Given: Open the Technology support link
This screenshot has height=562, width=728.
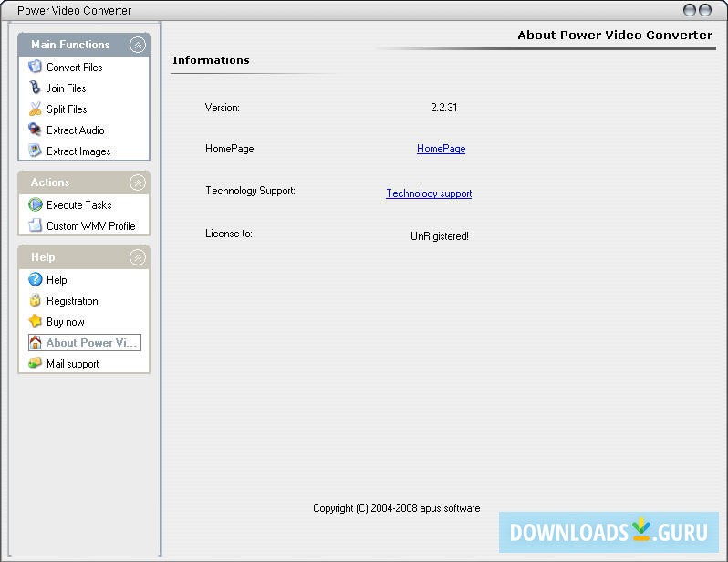Looking at the screenshot, I should pyautogui.click(x=429, y=193).
